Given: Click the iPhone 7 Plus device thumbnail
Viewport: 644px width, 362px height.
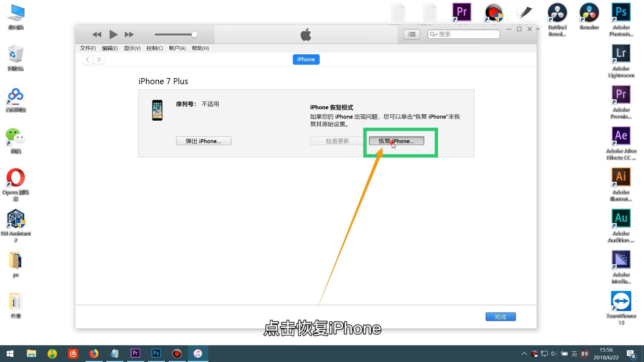Looking at the screenshot, I should coord(157,110).
